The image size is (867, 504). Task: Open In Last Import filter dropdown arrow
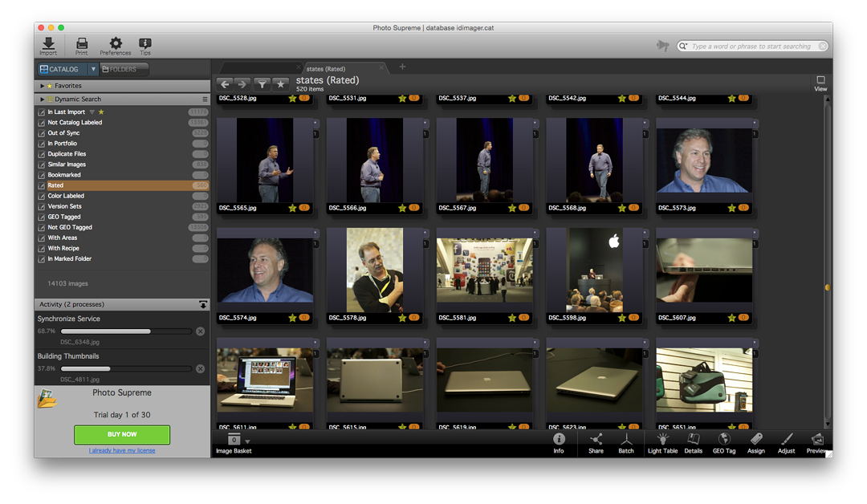92,112
